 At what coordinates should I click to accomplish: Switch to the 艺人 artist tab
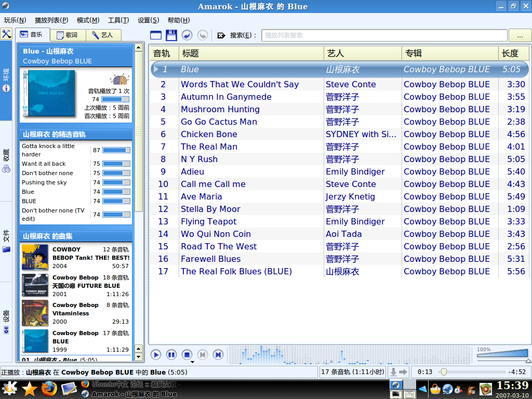pyautogui.click(x=103, y=35)
